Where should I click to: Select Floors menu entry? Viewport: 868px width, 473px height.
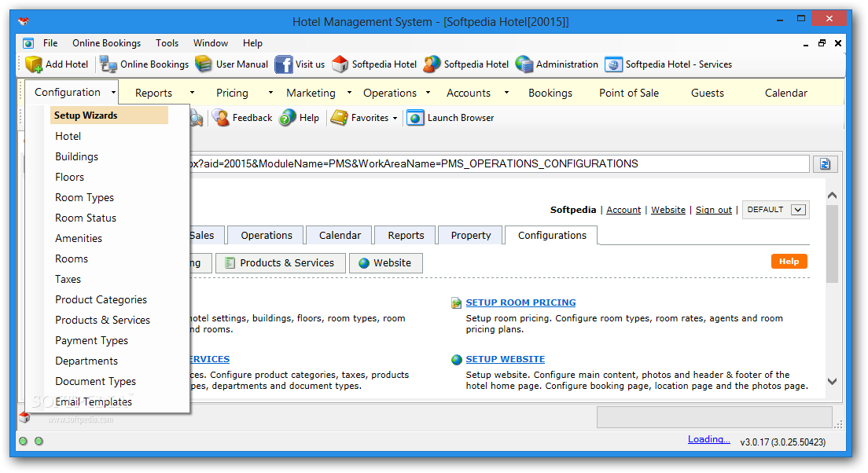pos(69,177)
